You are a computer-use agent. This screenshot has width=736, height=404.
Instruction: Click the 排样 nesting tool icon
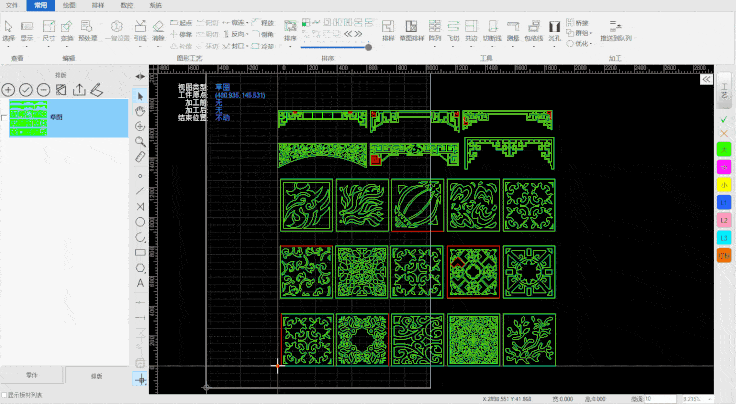(388, 30)
